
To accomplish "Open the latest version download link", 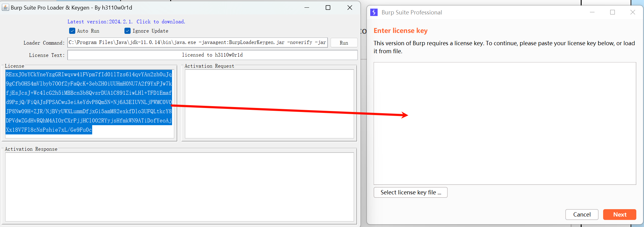I will click(126, 22).
